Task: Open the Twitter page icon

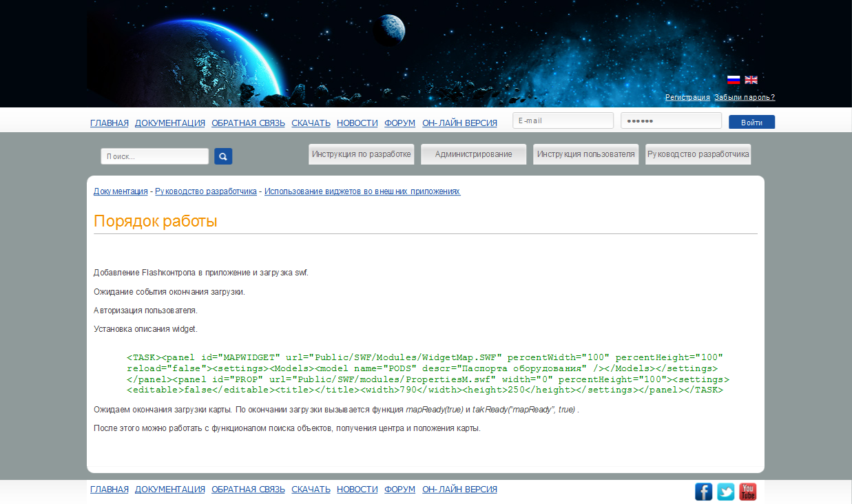Action: (x=726, y=492)
